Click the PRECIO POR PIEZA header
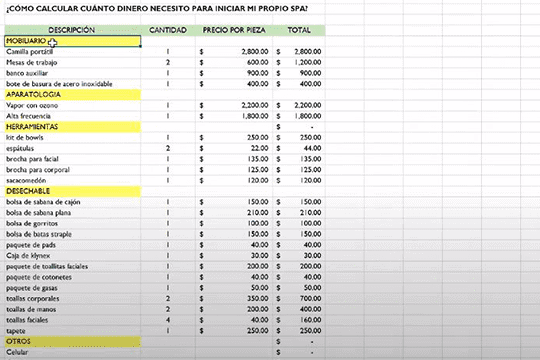Screen dimensions: 540x360 [x=234, y=30]
